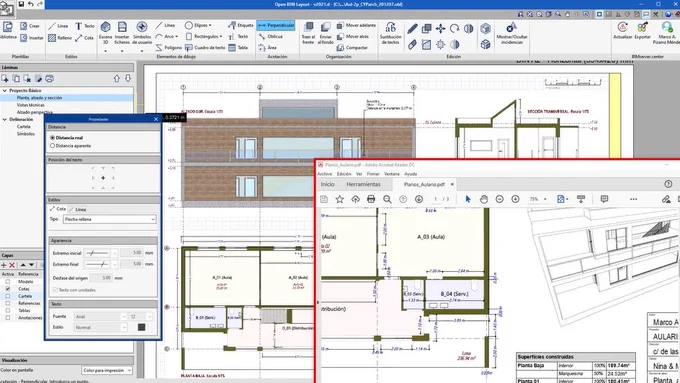Switch to Inicio tab in Acrobat

tap(327, 184)
